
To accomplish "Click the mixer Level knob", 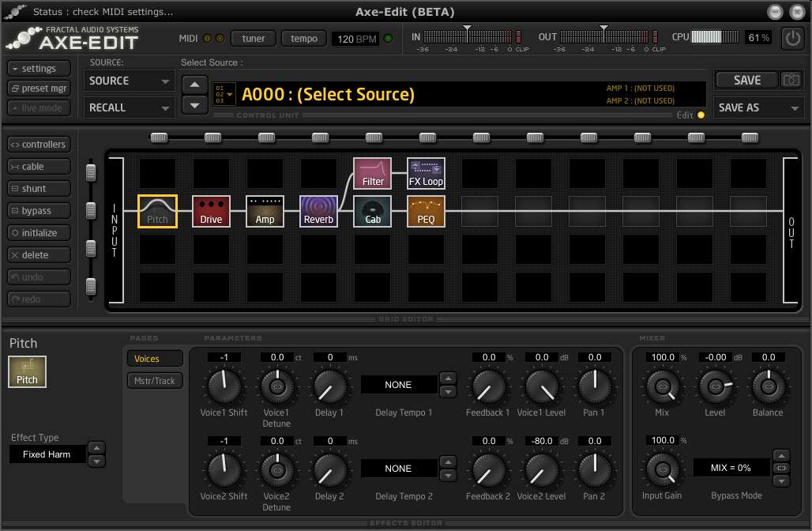I will pyautogui.click(x=716, y=386).
